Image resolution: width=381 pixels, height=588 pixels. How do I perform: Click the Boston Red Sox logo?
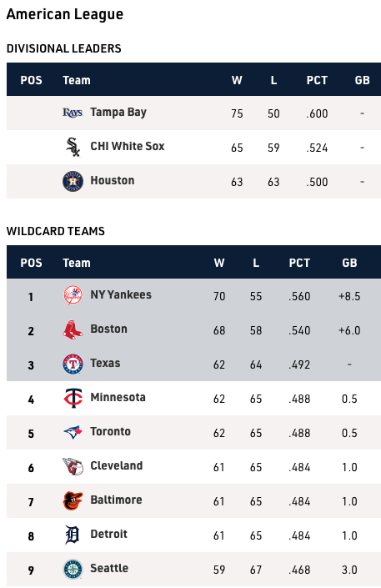point(73,329)
